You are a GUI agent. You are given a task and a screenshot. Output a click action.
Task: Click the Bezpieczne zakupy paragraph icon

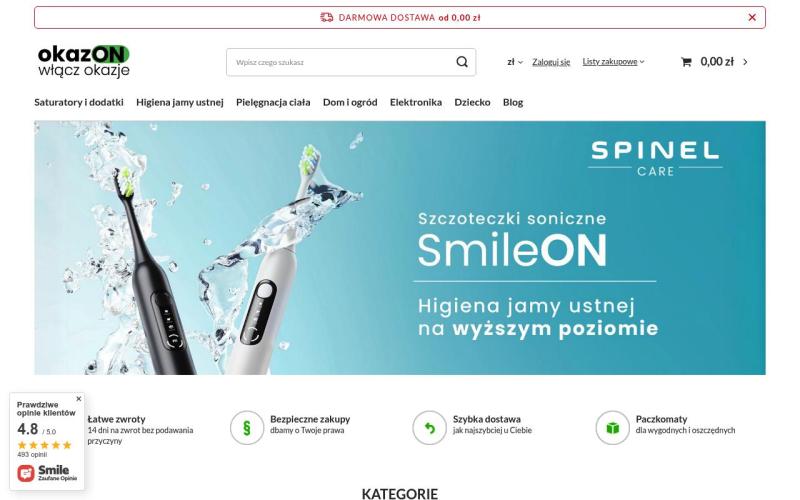247,428
